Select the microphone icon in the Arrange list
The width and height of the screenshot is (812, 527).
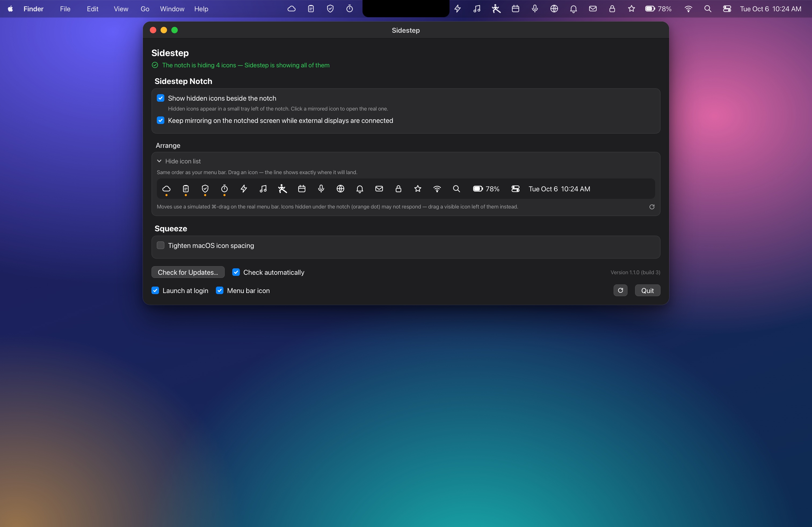[321, 189]
